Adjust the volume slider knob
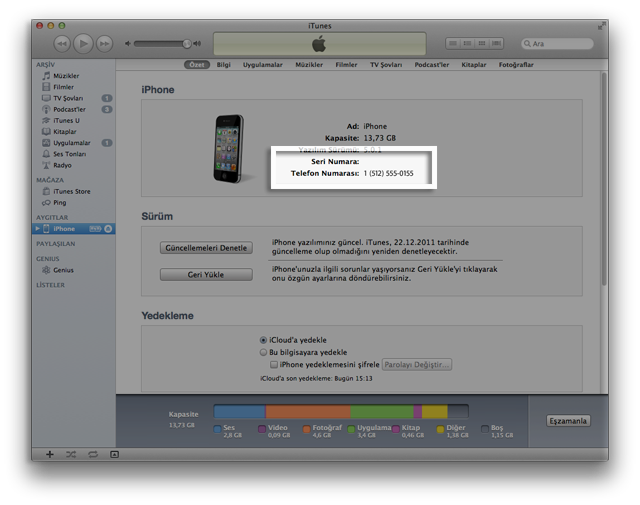 pos(187,44)
